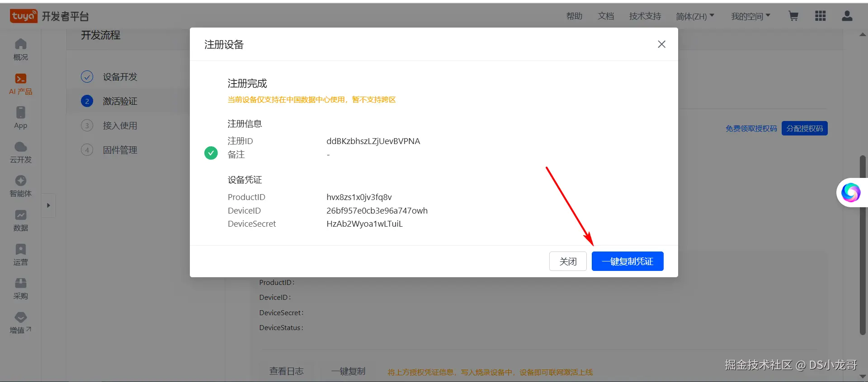868x382 pixels.
Task: Click the 一键复制凭证 button
Action: point(627,261)
